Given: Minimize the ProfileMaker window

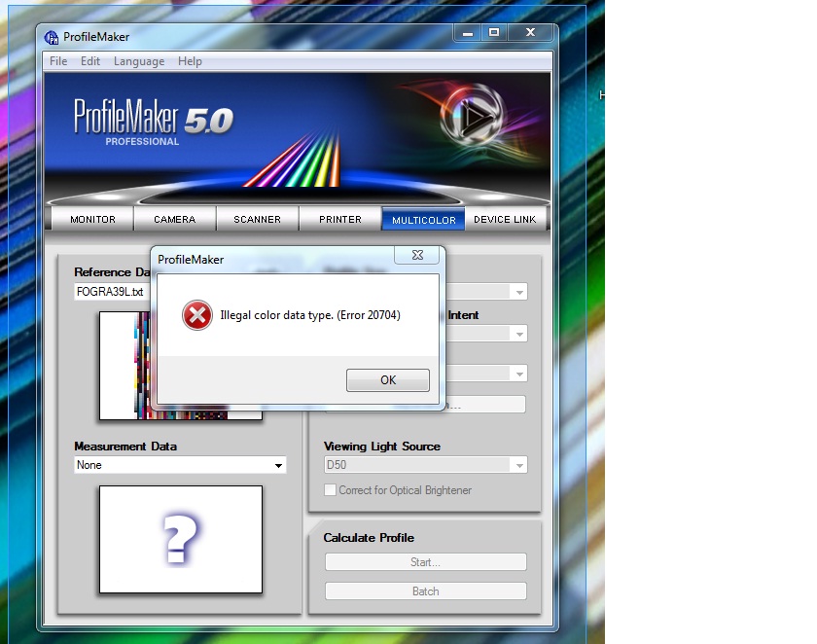Looking at the screenshot, I should tap(468, 33).
